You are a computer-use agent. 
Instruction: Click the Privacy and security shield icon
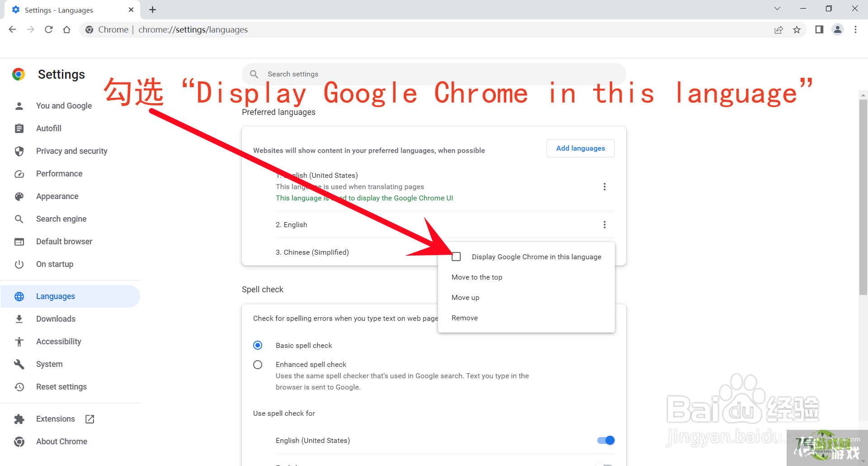[x=19, y=151]
